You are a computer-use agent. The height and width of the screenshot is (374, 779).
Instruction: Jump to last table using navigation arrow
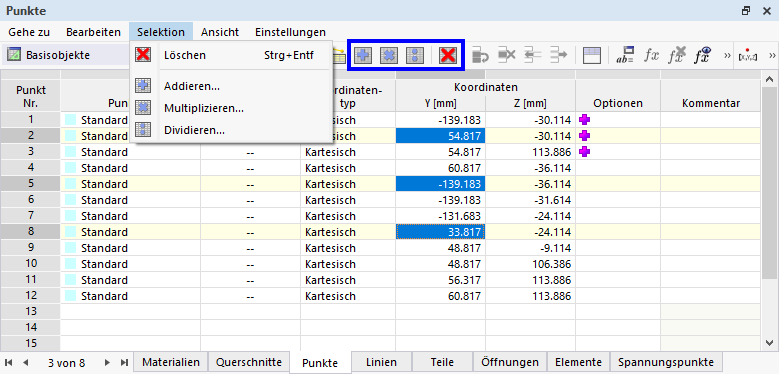pyautogui.click(x=124, y=362)
